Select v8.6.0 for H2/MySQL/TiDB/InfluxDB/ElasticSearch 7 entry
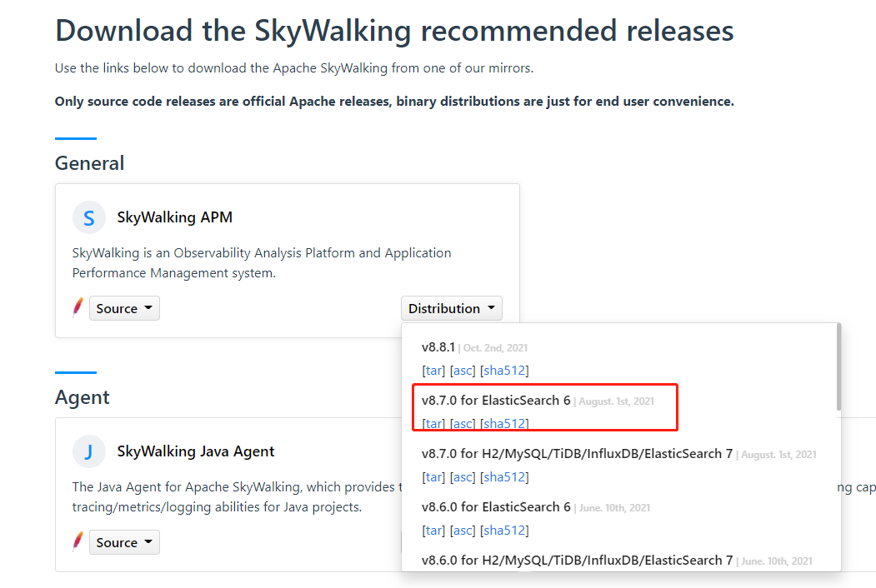Image resolution: width=876 pixels, height=588 pixels. [577, 561]
